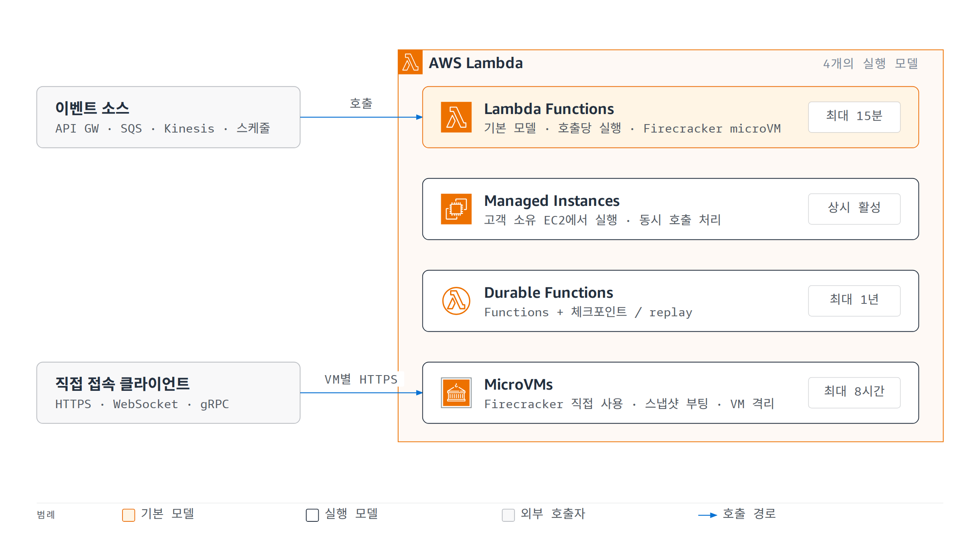The height and width of the screenshot is (552, 980).
Task: Click the 기본 모델 legend text
Action: pos(167,514)
